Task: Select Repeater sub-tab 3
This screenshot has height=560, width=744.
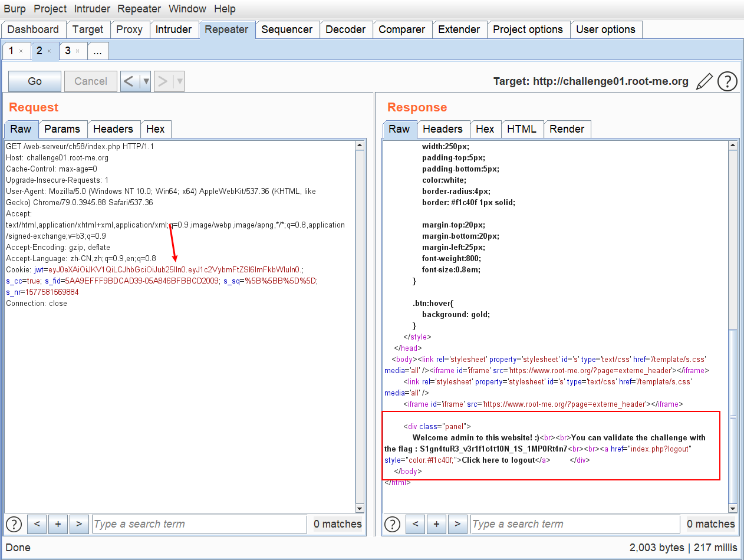Action: coord(68,51)
